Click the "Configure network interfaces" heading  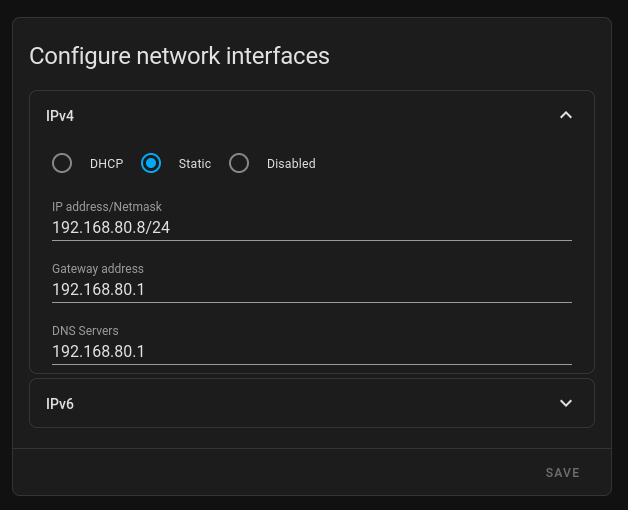(x=179, y=56)
